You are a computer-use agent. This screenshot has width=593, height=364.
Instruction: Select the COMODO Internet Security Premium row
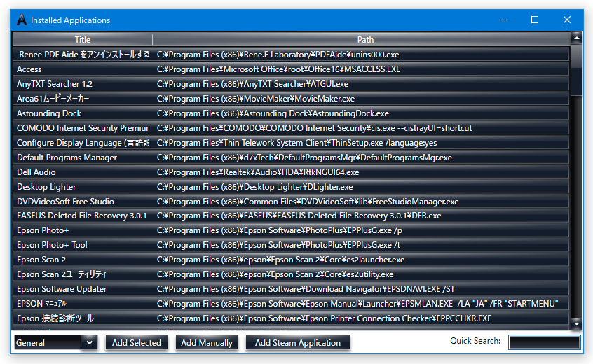tap(291, 128)
